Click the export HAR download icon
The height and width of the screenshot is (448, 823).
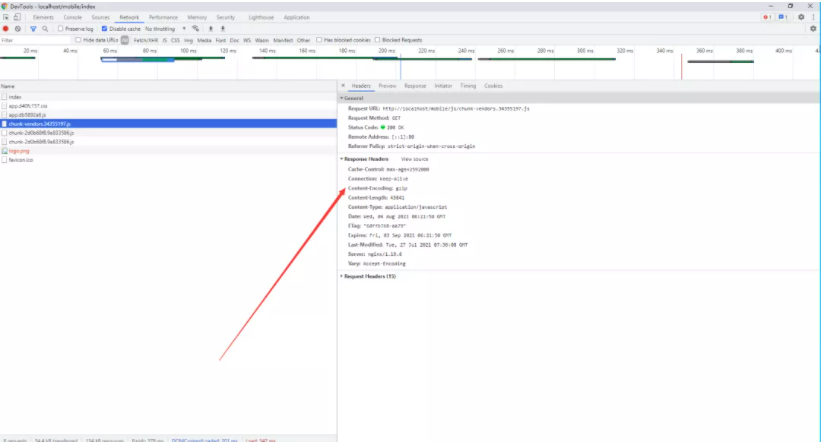223,29
